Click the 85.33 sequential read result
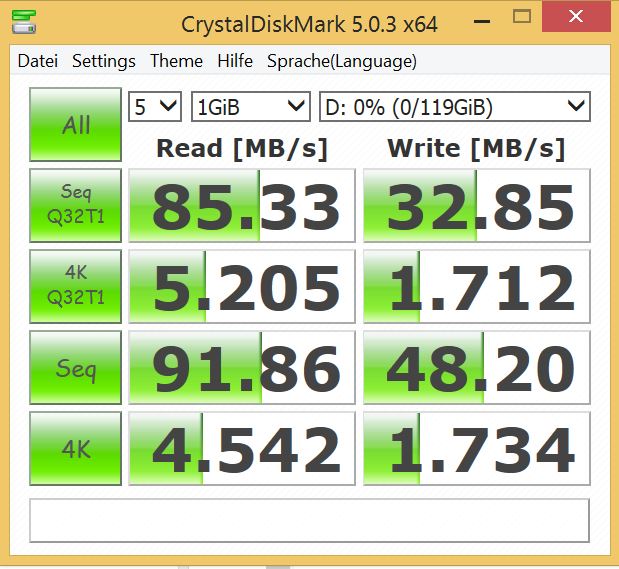Image resolution: width=619 pixels, height=569 pixels. click(x=241, y=206)
